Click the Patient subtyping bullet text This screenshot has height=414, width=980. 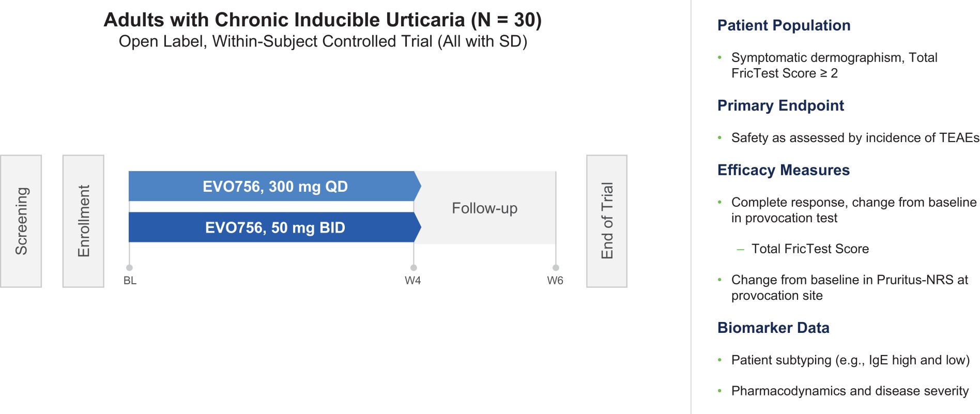[850, 360]
